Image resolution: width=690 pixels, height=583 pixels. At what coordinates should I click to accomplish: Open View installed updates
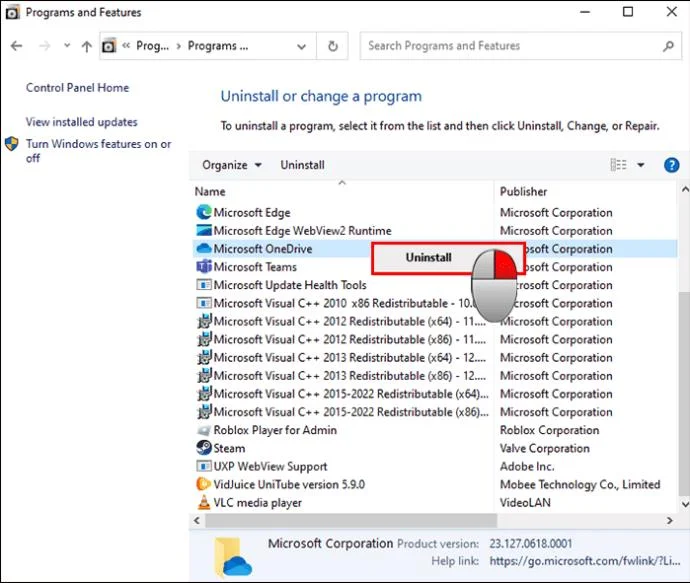(81, 122)
